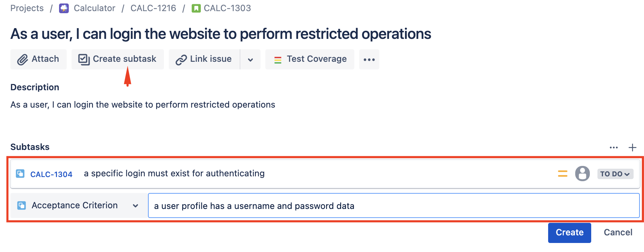Click the subtask summary input field
Viewport: 644px width, 252px height.
tap(394, 205)
